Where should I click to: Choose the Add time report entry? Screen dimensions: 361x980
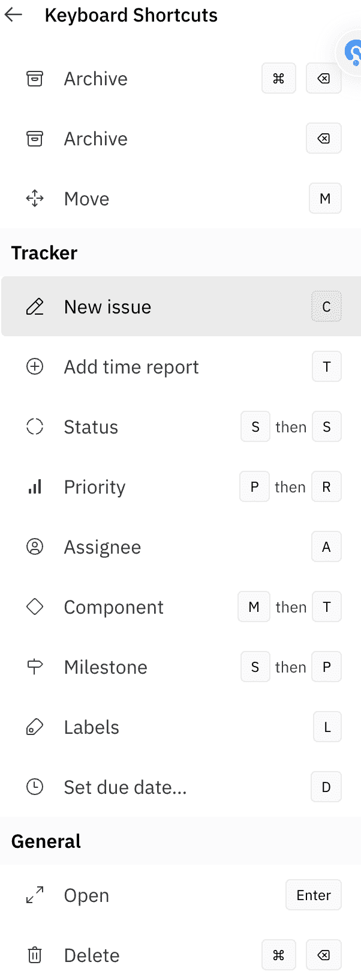[131, 367]
